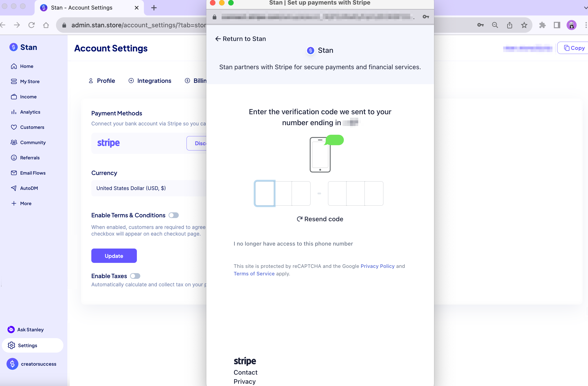Click the Disconnect Stripe button
588x386 pixels.
196,143
